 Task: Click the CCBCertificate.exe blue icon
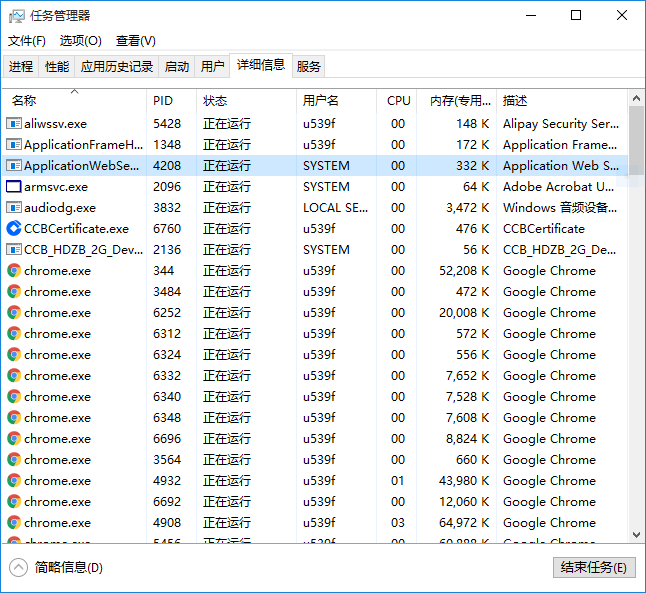(14, 228)
